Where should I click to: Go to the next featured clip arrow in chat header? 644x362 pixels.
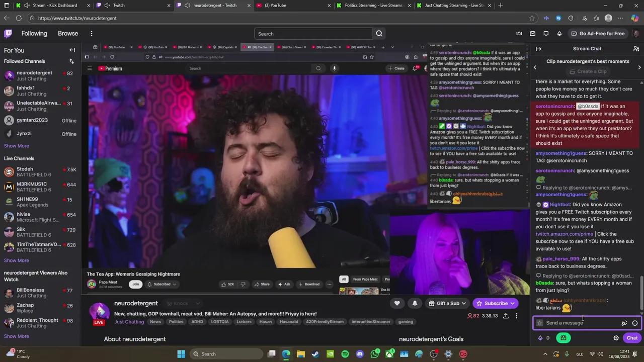639,67
